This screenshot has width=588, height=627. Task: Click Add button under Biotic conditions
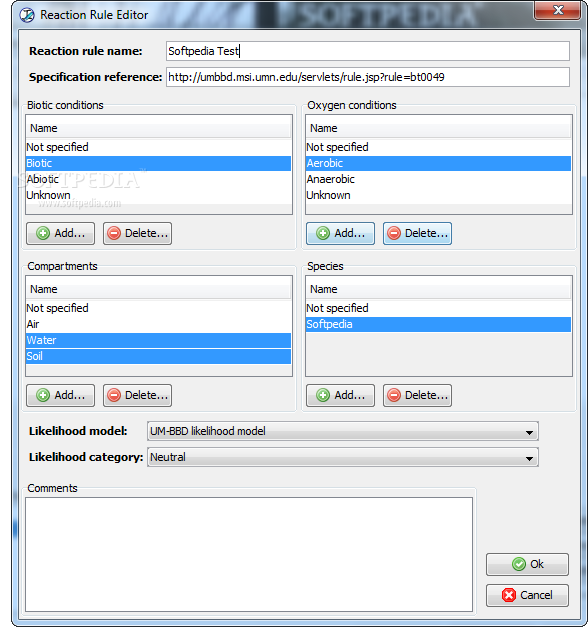click(60, 233)
